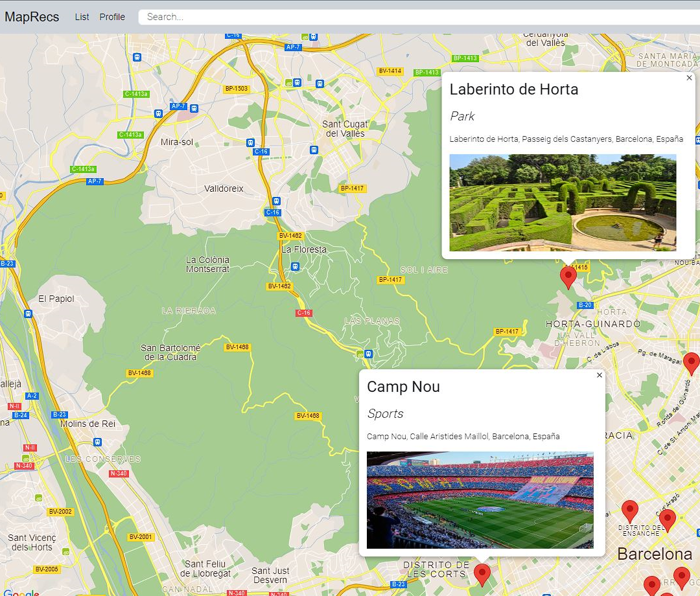Select the Passeig dels Castanyers address text

pos(566,139)
